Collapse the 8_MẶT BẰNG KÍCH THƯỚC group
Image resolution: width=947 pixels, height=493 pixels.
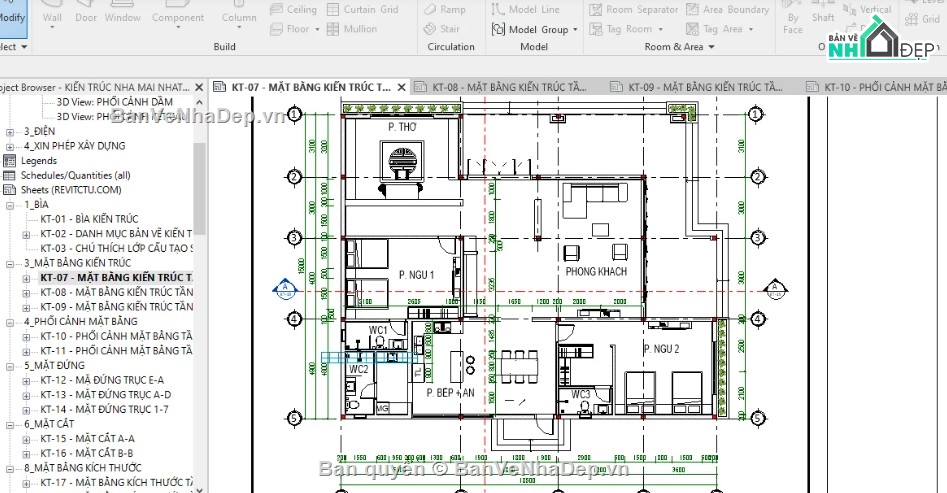(10, 468)
